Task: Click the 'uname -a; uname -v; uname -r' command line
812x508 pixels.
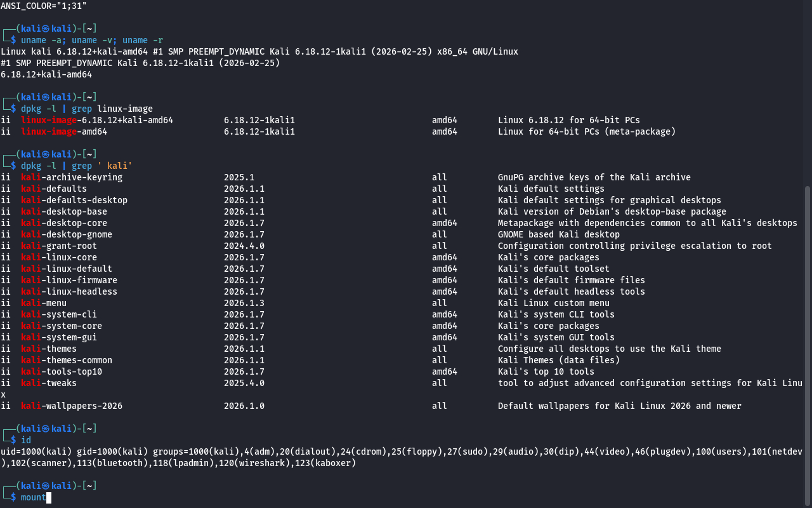Action: (x=91, y=40)
